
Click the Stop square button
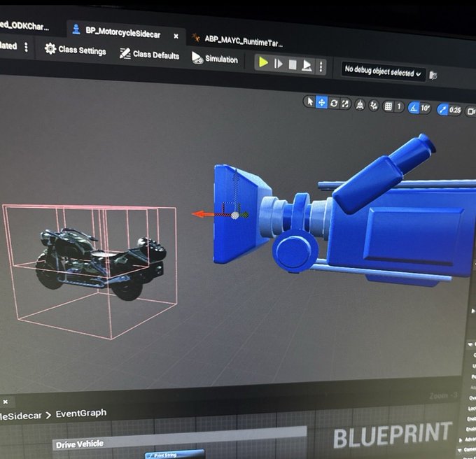293,64
